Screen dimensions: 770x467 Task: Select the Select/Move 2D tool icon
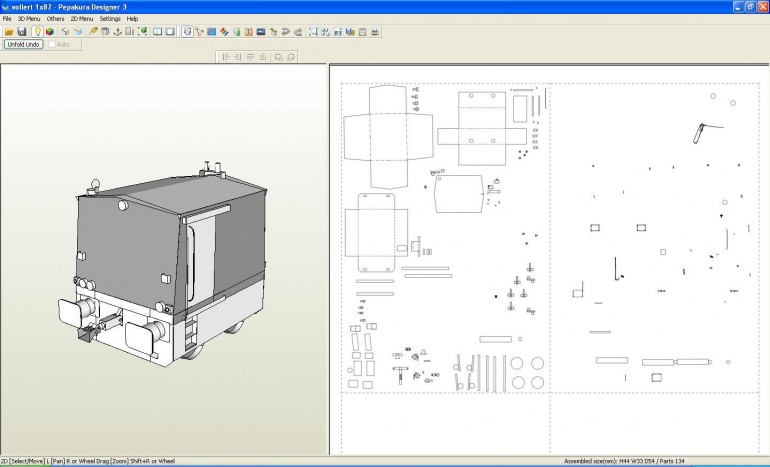187,32
